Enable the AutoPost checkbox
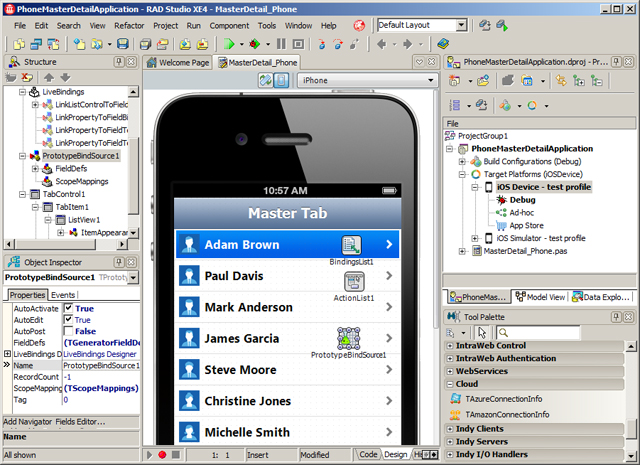Viewport: 640px width, 465px height. (x=69, y=331)
